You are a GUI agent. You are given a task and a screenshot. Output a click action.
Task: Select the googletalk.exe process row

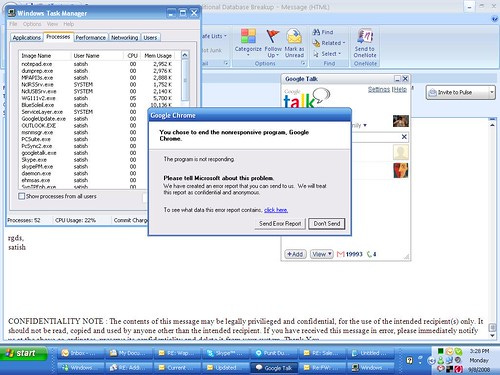83,153
